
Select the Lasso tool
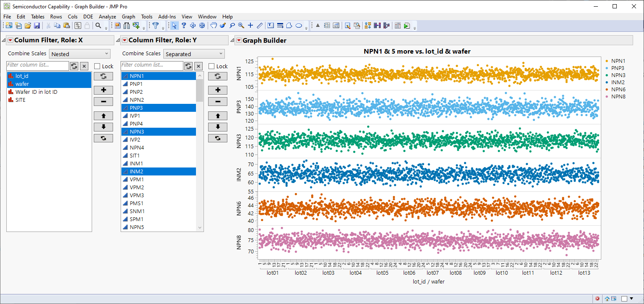click(232, 26)
